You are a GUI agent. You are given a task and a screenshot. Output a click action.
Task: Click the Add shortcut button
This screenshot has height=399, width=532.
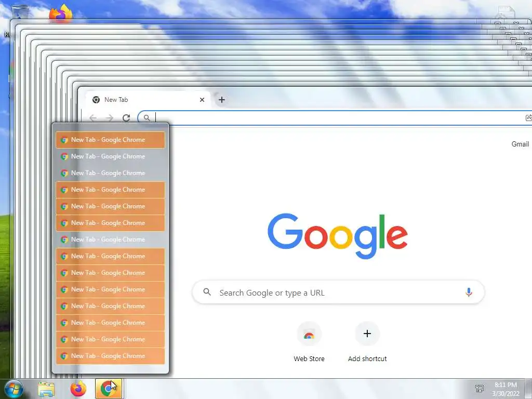pos(367,342)
